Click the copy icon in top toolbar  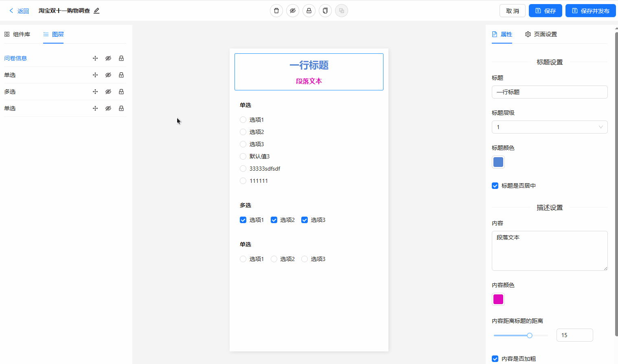pyautogui.click(x=325, y=11)
